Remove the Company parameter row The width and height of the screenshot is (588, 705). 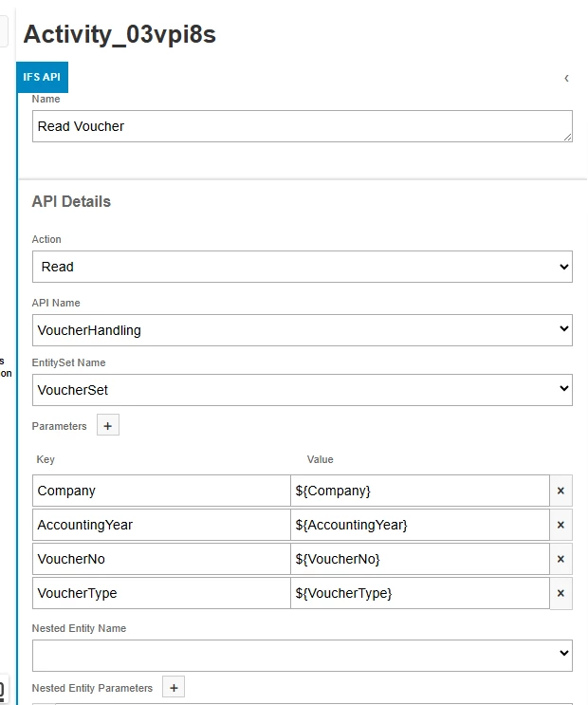pos(560,491)
